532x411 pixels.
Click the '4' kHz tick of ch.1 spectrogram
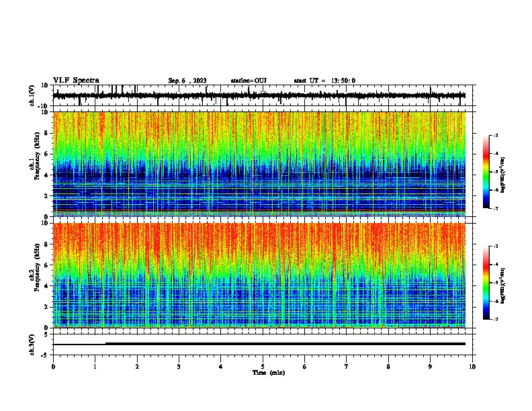(46, 175)
